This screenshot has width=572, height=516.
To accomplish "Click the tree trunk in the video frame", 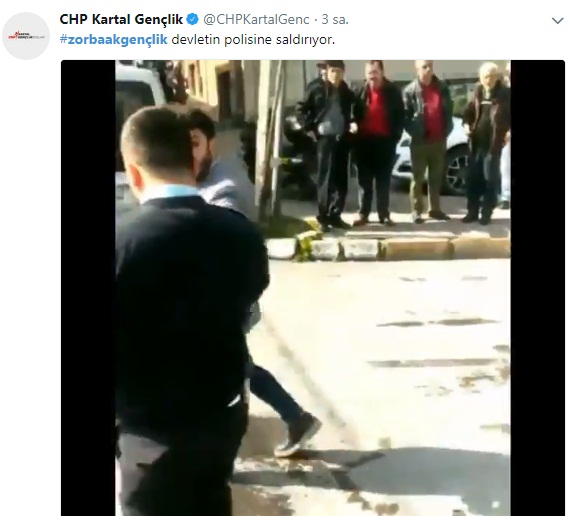I will pyautogui.click(x=268, y=142).
